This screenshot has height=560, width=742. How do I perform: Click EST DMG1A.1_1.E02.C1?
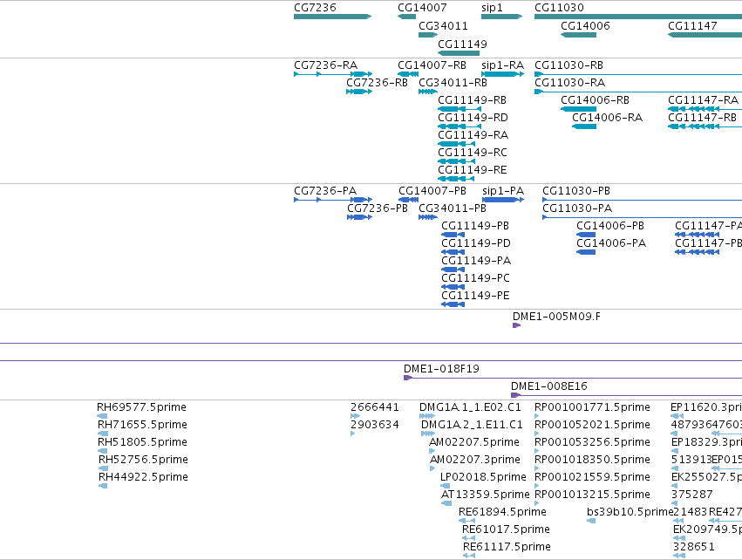(x=470, y=407)
